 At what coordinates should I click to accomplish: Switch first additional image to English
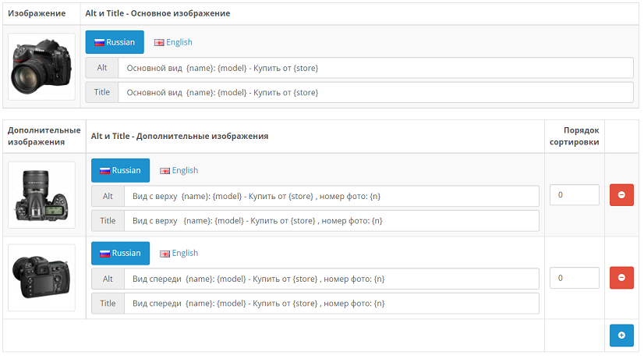pyautogui.click(x=179, y=170)
